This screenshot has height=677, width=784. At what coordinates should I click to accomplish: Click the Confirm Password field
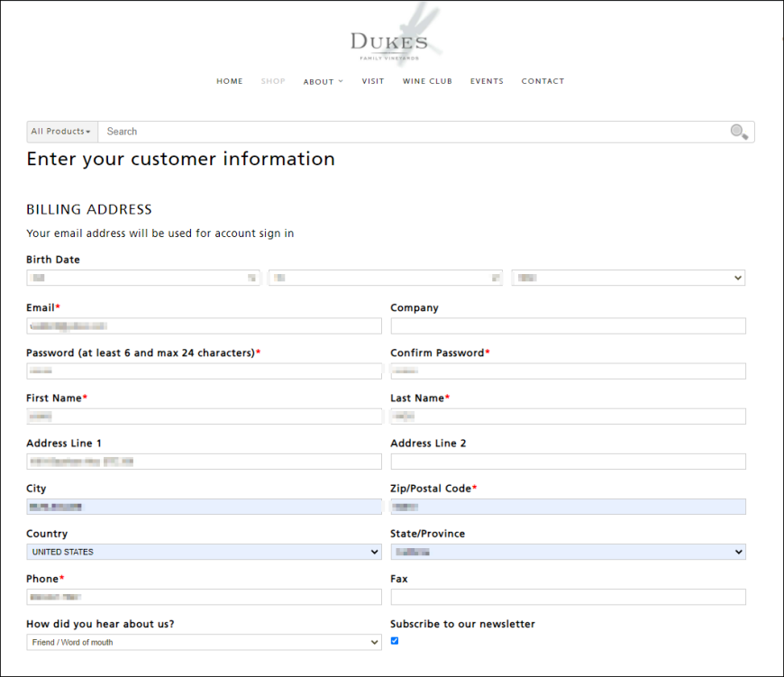click(x=568, y=371)
